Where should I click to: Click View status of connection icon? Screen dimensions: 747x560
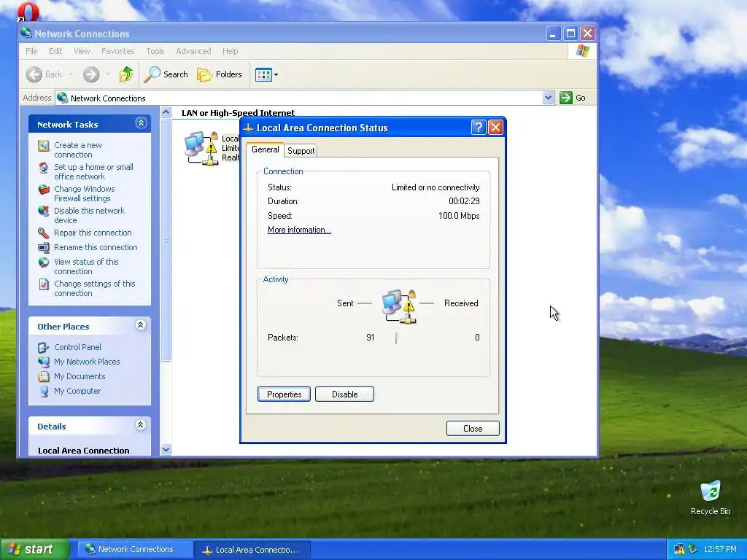(43, 262)
